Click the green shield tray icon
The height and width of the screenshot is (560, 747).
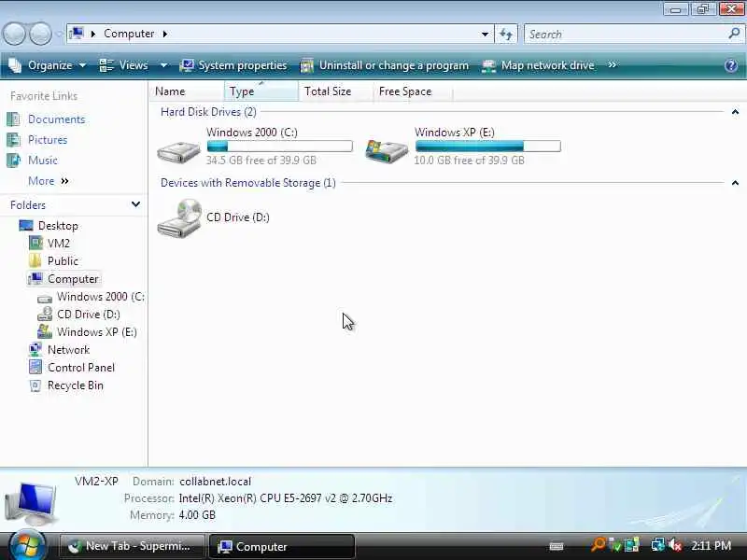(x=615, y=546)
